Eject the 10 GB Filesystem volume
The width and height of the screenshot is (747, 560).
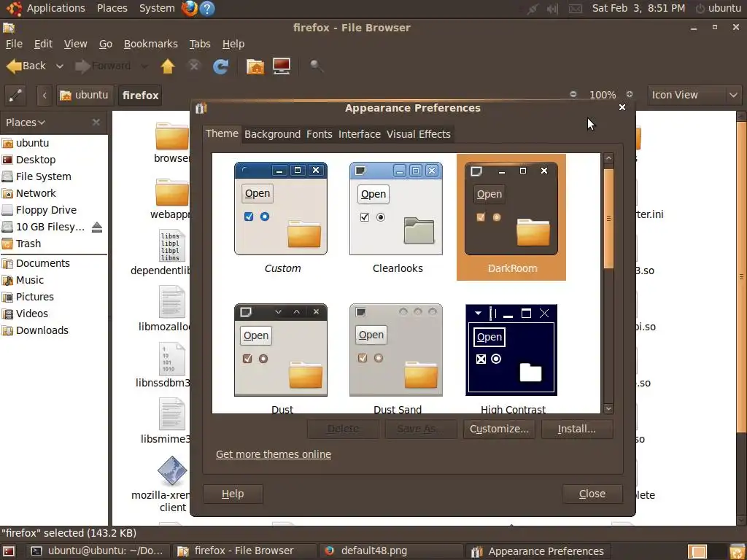pos(97,227)
